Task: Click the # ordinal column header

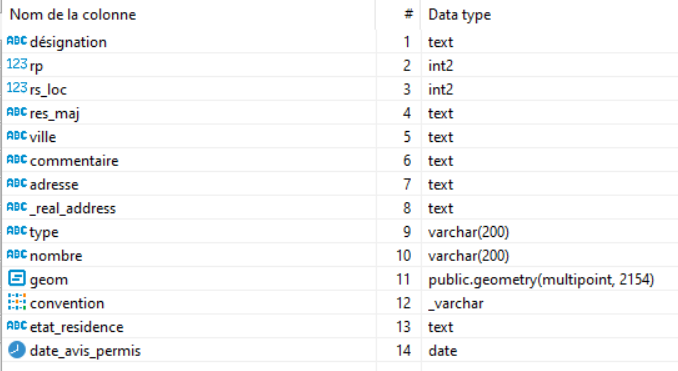Action: point(408,14)
